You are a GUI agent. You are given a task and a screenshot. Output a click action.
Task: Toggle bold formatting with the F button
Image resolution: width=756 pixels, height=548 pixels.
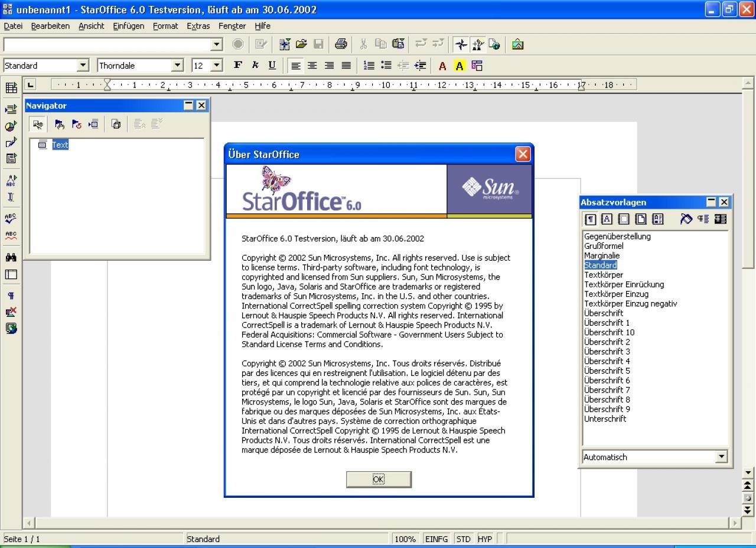coord(238,65)
